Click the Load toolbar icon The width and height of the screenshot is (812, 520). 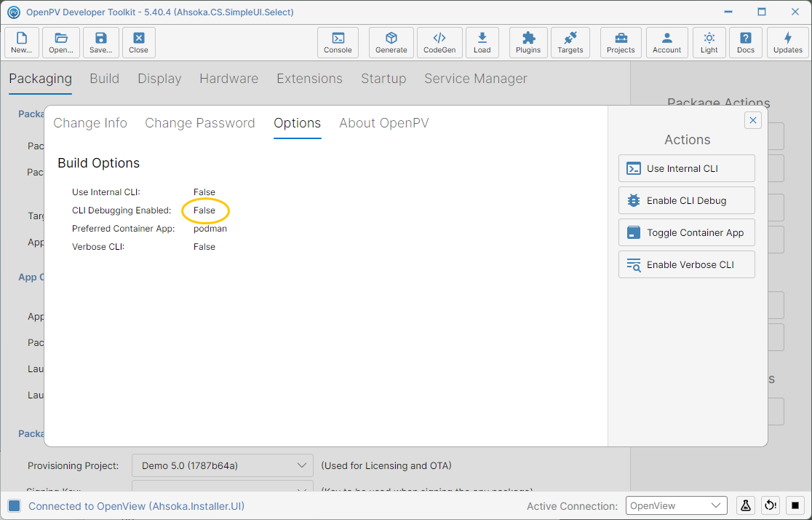[x=482, y=42]
